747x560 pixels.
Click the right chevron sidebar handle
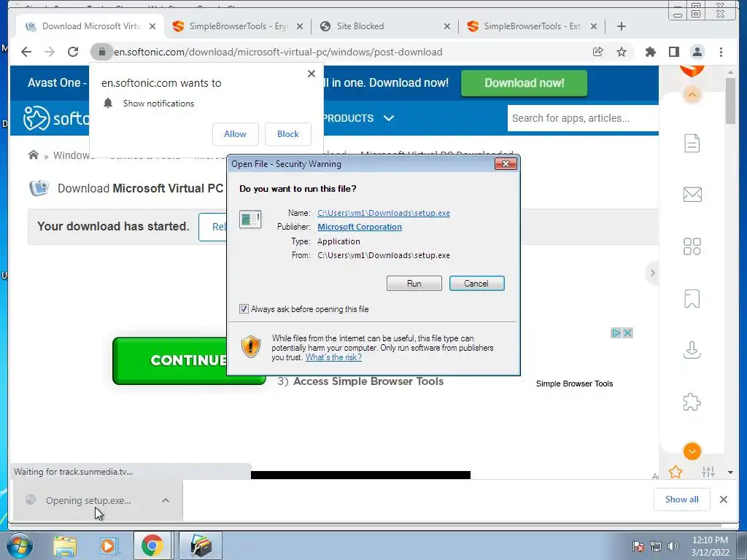tap(652, 273)
